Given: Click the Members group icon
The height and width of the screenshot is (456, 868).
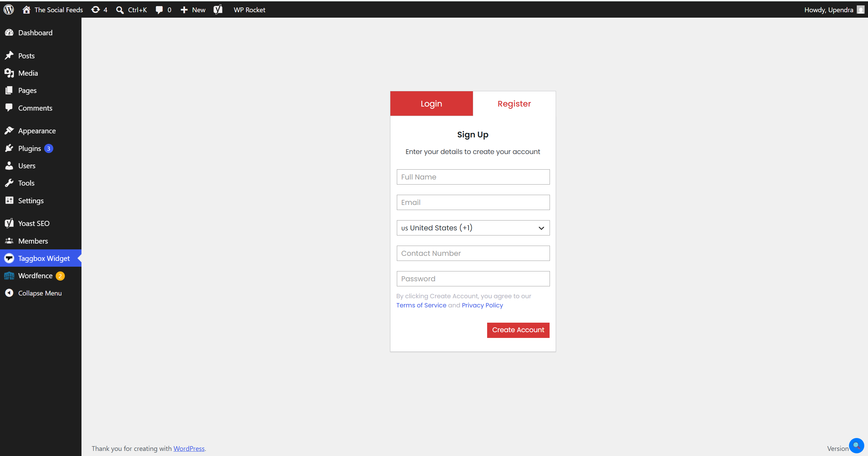Looking at the screenshot, I should point(9,241).
